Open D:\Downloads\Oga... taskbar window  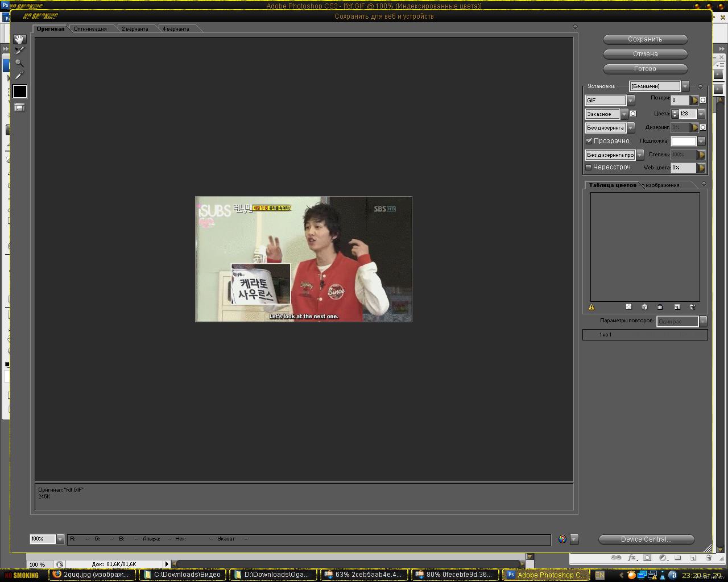pyautogui.click(x=274, y=575)
